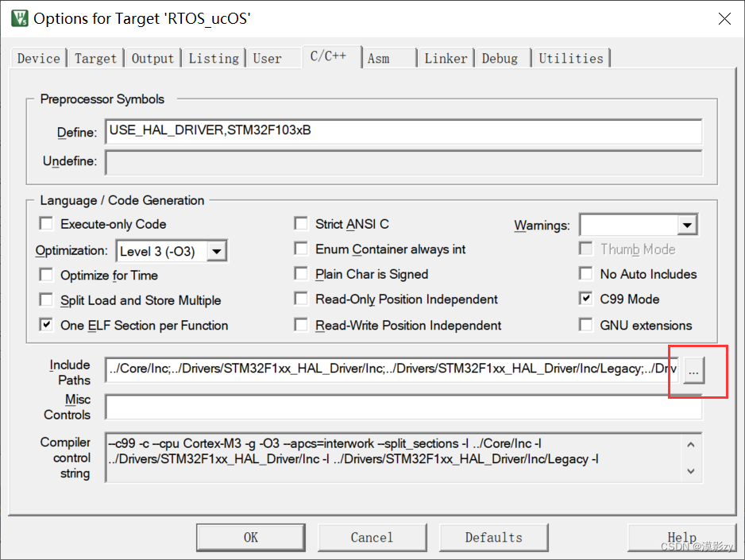This screenshot has width=745, height=560.
Task: Open the Optimization level dropdown
Action: pyautogui.click(x=217, y=251)
